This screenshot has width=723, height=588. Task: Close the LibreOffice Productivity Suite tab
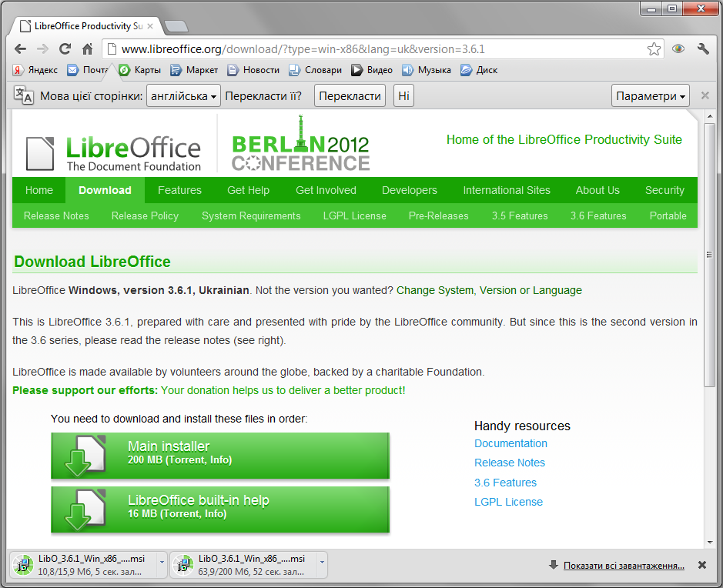[150, 26]
